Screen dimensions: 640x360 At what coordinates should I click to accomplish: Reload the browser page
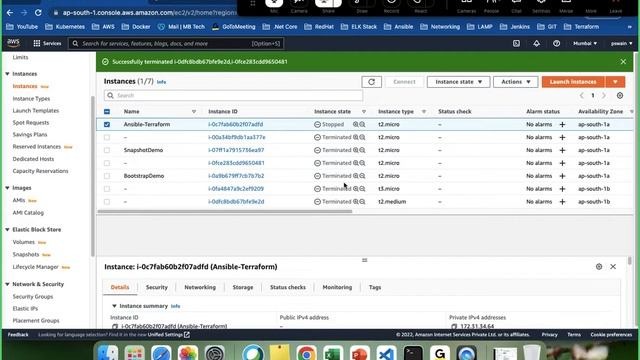tap(38, 13)
